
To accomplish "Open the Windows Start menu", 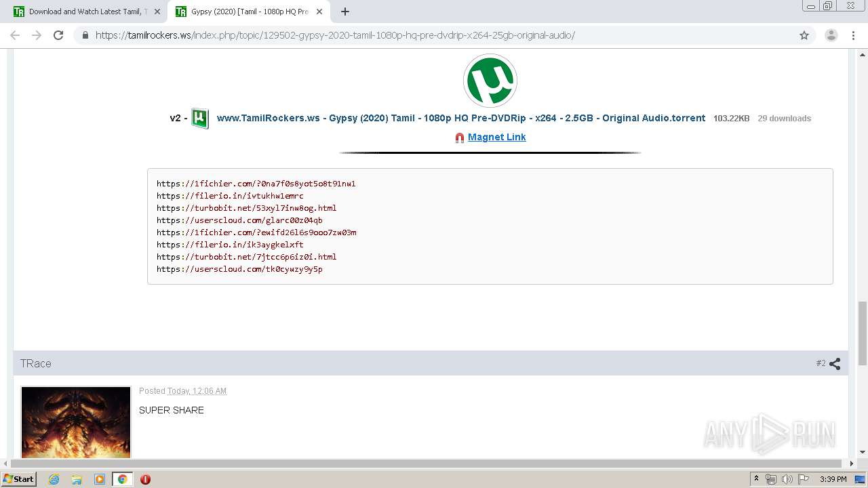I will pos(18,479).
